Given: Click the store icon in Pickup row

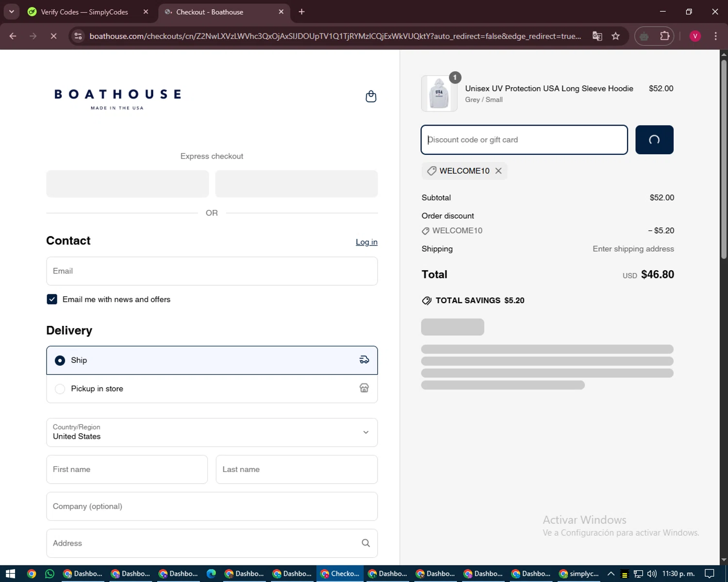Looking at the screenshot, I should click(x=364, y=388).
